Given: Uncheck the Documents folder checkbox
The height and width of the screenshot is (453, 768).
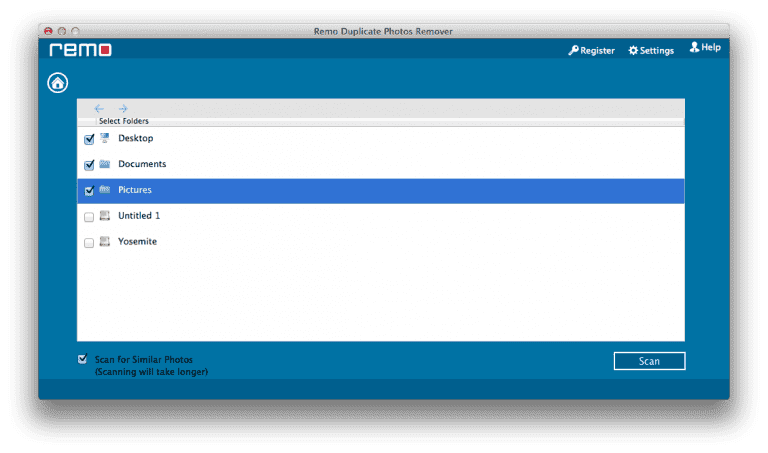Looking at the screenshot, I should coord(89,165).
